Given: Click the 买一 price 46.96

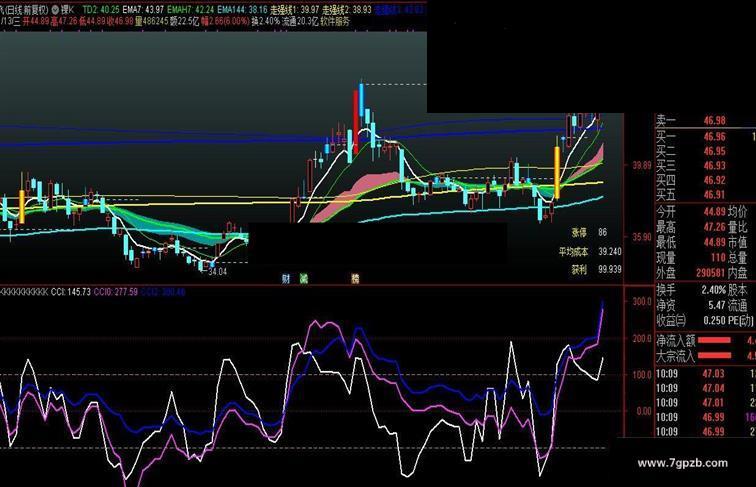Looking at the screenshot, I should [x=714, y=136].
